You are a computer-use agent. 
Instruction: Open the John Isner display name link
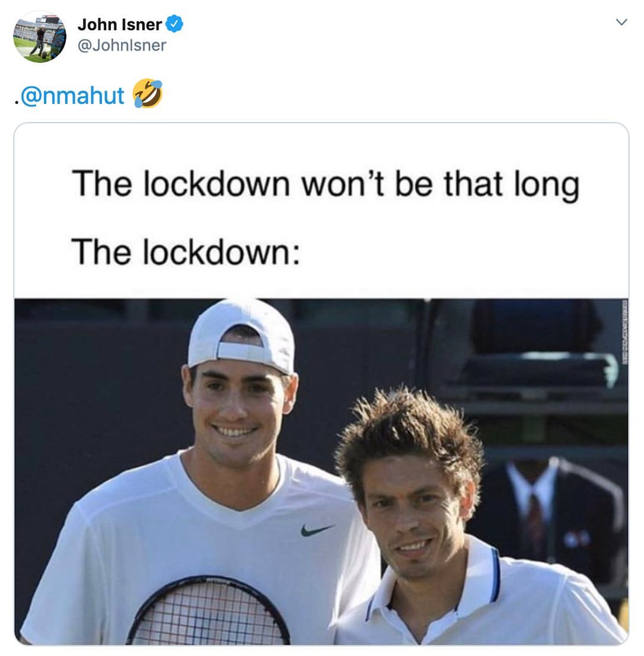click(x=120, y=24)
